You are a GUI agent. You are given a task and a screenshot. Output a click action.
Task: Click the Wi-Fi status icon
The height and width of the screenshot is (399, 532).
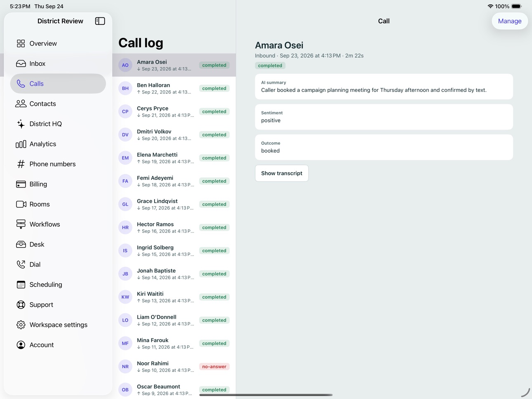click(490, 6)
